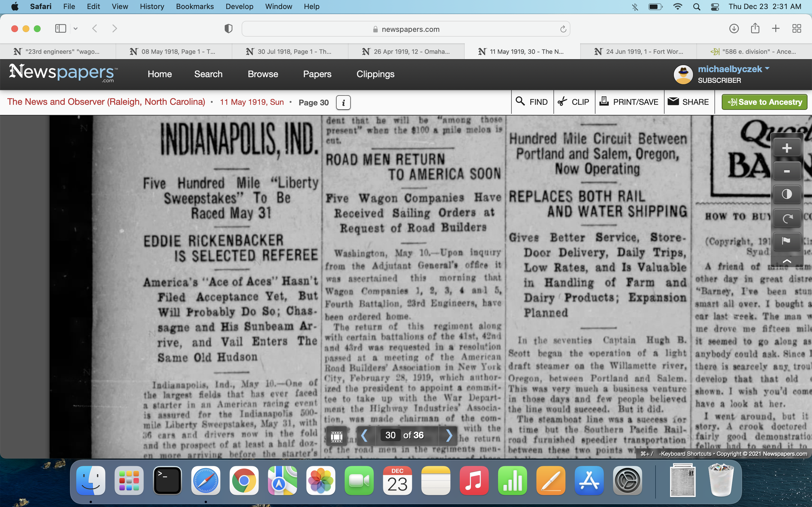Go to next page arrow
Image resolution: width=812 pixels, height=507 pixels.
point(449,435)
